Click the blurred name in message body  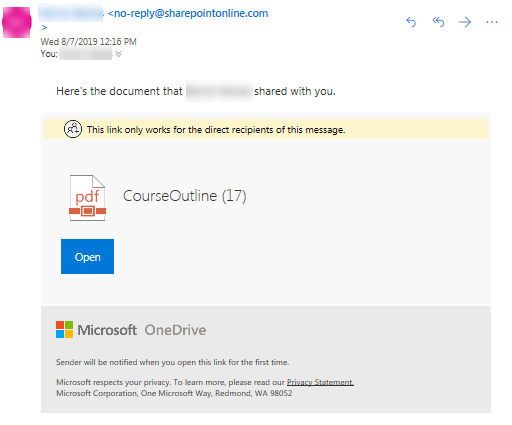point(219,91)
